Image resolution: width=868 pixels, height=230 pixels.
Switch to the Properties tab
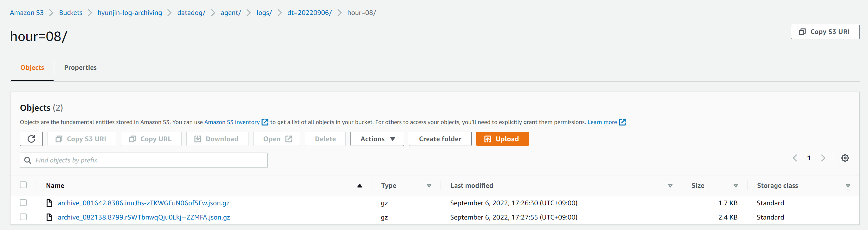click(x=80, y=68)
